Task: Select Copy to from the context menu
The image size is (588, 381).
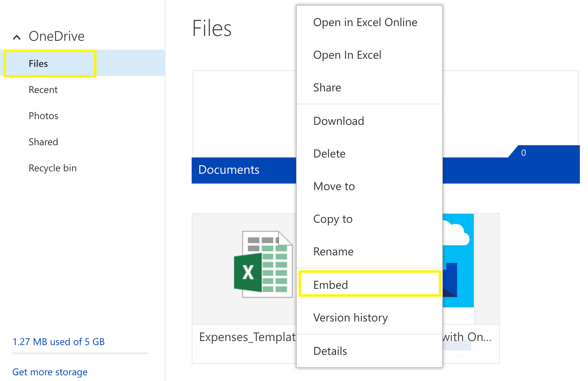Action: [333, 219]
